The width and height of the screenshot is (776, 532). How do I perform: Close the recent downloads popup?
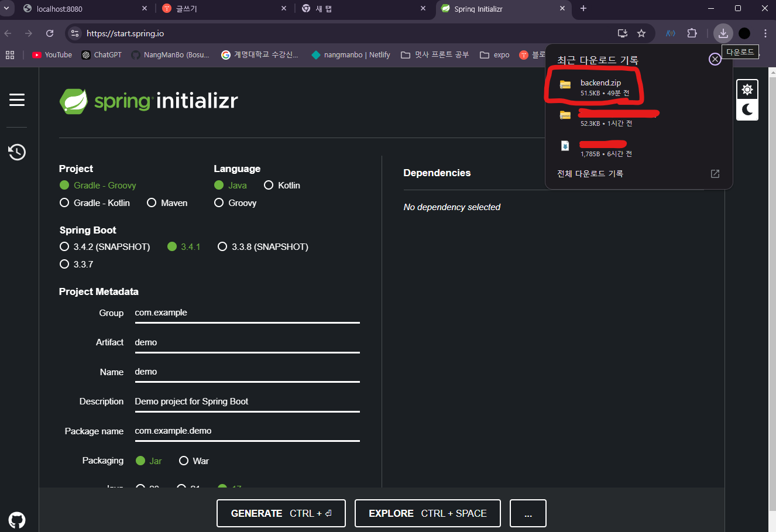pos(715,59)
